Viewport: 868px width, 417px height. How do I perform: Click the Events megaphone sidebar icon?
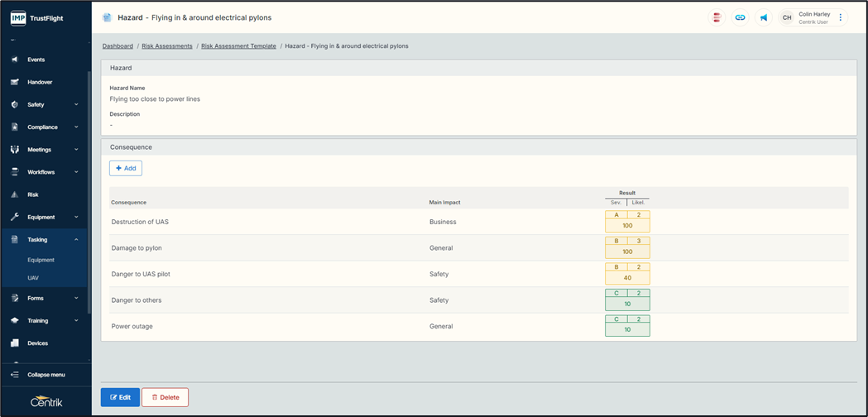(15, 60)
